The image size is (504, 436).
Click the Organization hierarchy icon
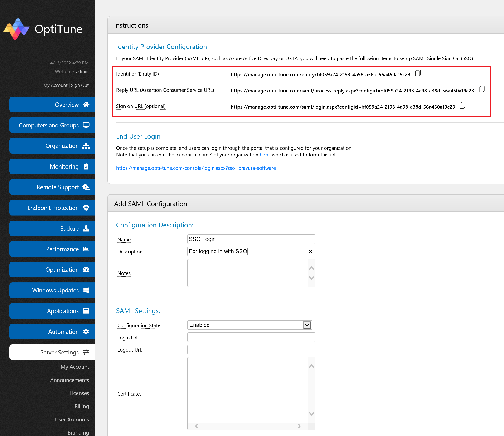[86, 146]
